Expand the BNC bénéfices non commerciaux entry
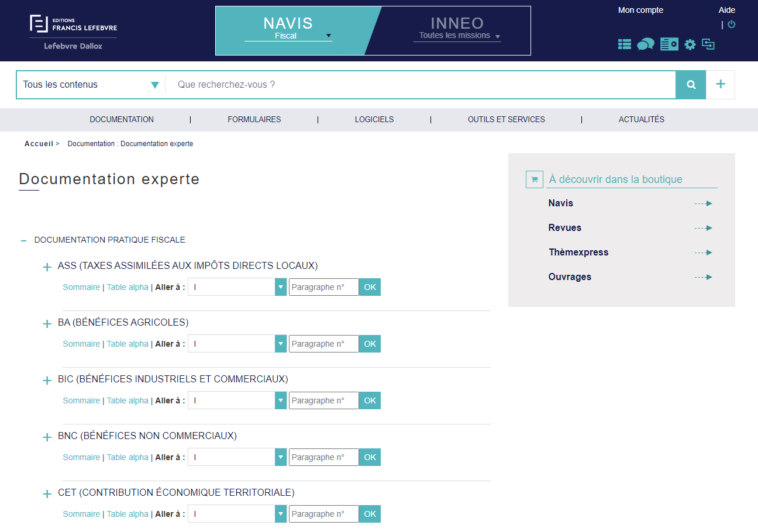 coord(47,437)
